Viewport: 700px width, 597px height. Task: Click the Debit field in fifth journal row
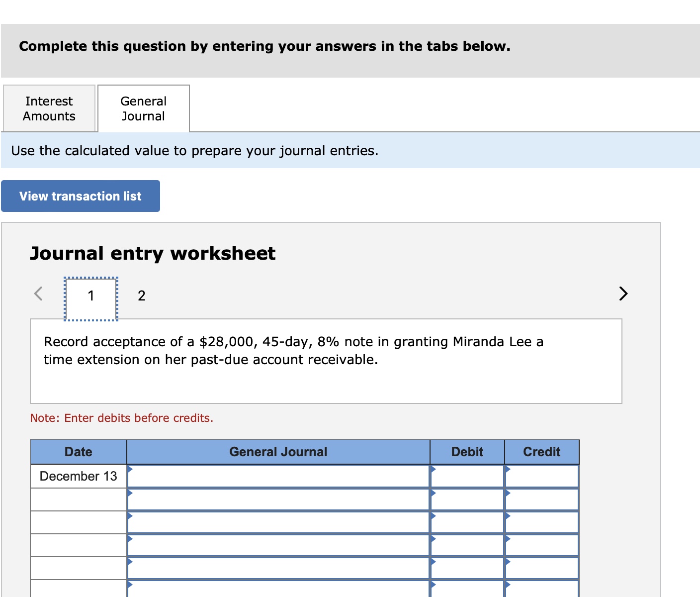467,568
